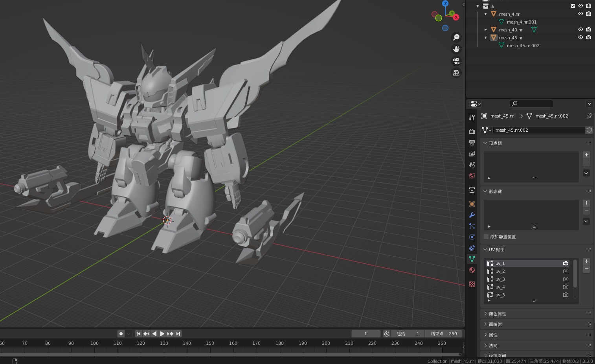The width and height of the screenshot is (595, 364).
Task: Toggle camera view with camera icon
Action: (x=456, y=61)
